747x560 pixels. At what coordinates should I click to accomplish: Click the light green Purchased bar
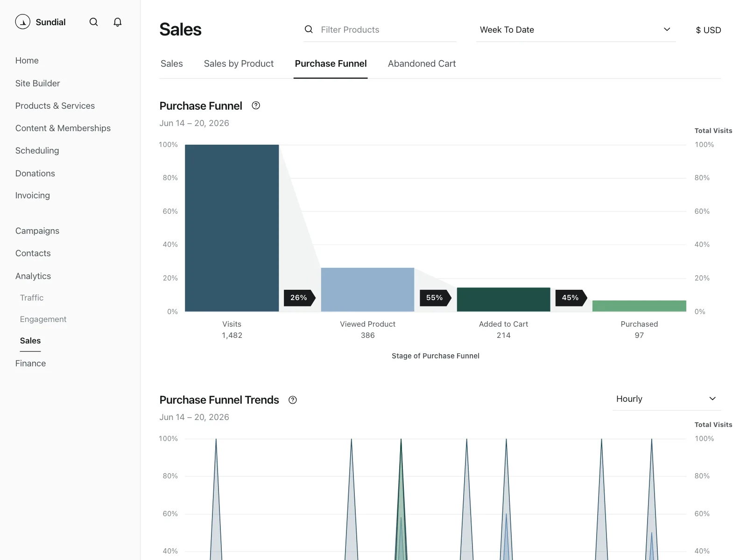(639, 306)
